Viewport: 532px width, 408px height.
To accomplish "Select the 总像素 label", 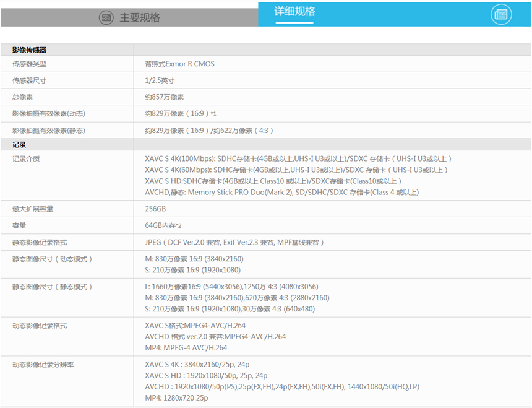I will click(22, 97).
